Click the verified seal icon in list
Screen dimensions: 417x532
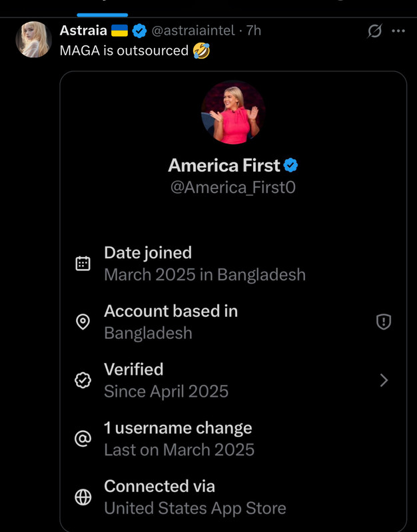(x=83, y=380)
